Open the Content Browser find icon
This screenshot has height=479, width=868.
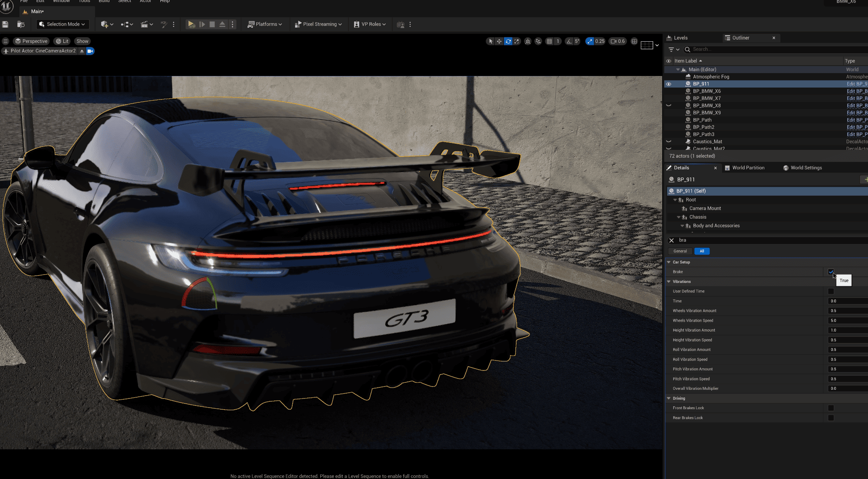[x=21, y=24]
